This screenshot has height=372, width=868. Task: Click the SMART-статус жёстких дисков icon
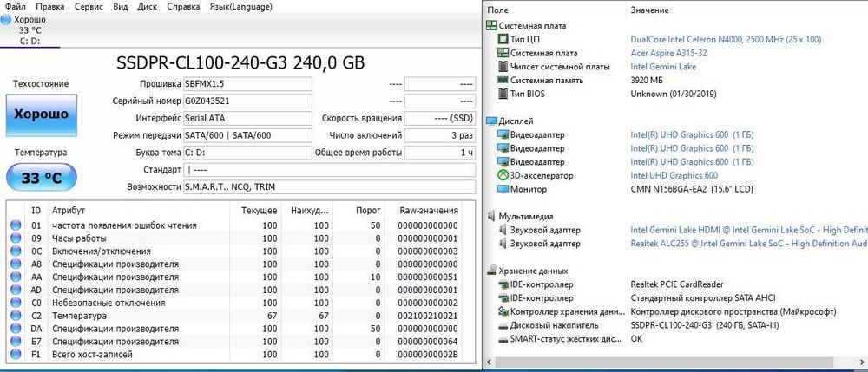click(x=503, y=339)
